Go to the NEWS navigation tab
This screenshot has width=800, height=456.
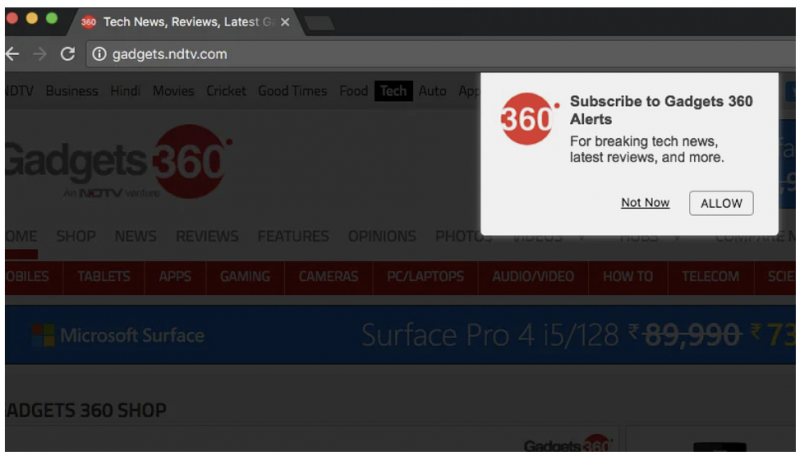coord(135,236)
